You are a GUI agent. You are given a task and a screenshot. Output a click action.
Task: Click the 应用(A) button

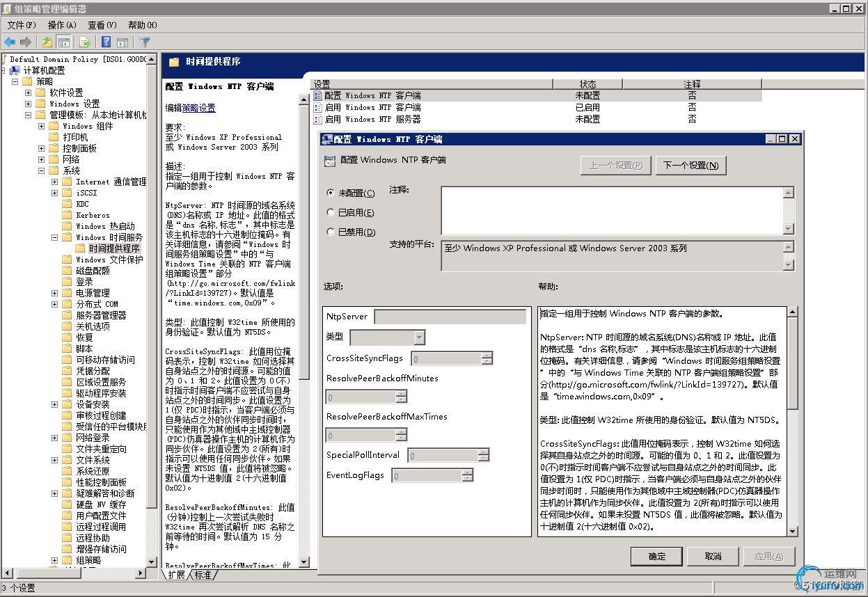[x=769, y=556]
